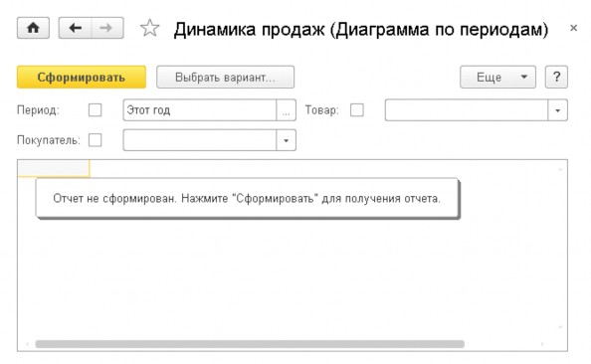Add report to favorites with star
Screen dimensions: 591x364
pos(150,28)
